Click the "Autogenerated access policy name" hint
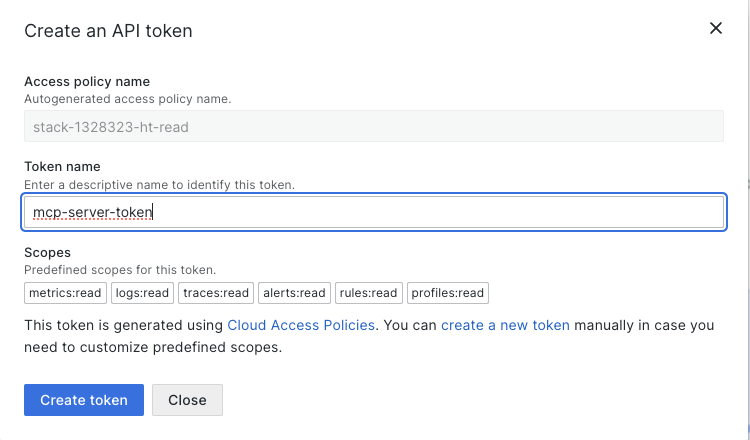The width and height of the screenshot is (750, 440). 127,99
